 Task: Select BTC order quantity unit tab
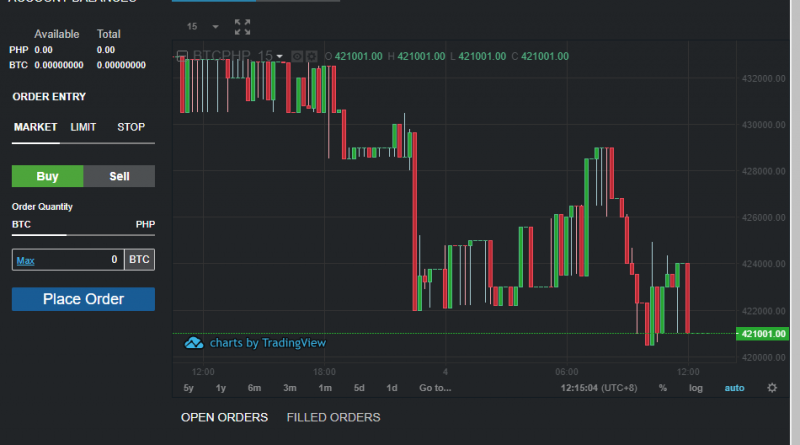pyautogui.click(x=21, y=225)
